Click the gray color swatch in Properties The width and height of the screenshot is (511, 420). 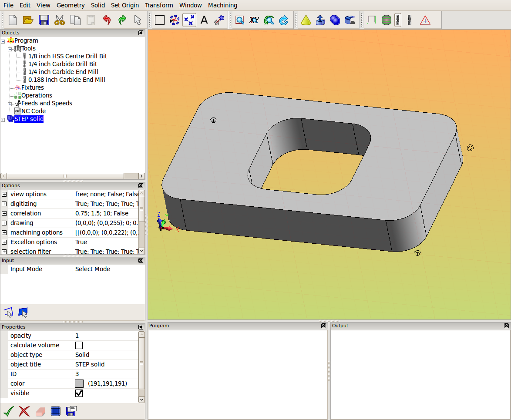coord(79,383)
